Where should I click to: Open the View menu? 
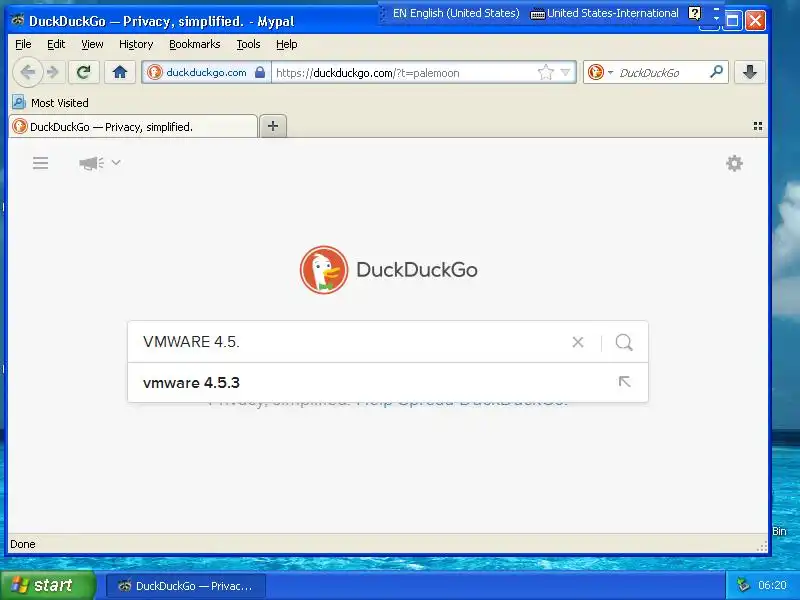[x=92, y=44]
